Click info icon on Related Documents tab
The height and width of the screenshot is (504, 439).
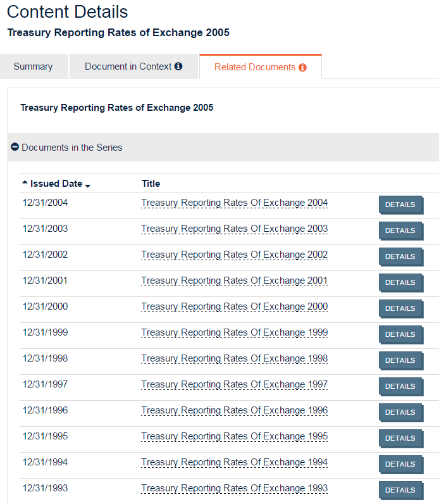302,67
